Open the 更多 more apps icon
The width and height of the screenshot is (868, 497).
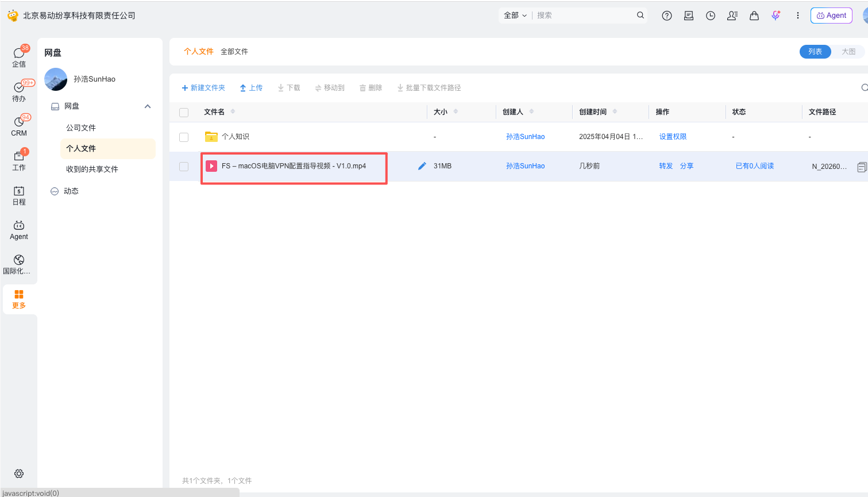tap(19, 294)
